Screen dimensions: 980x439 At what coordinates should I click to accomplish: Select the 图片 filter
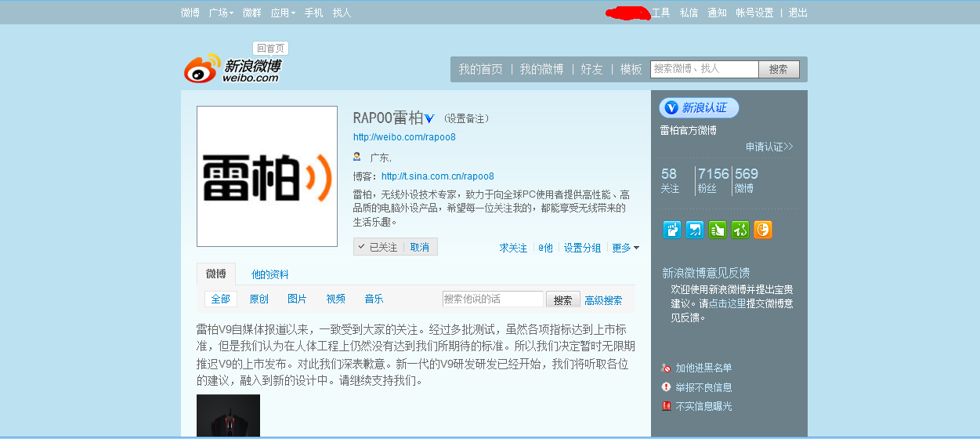tap(298, 299)
